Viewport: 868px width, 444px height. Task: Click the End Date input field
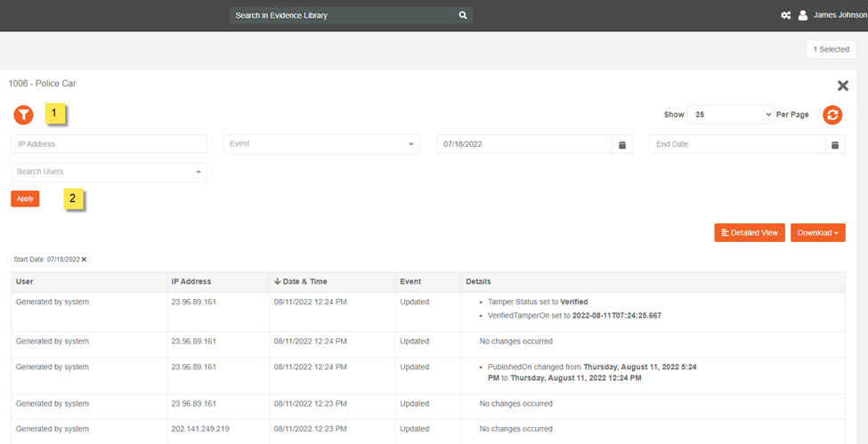coord(736,144)
